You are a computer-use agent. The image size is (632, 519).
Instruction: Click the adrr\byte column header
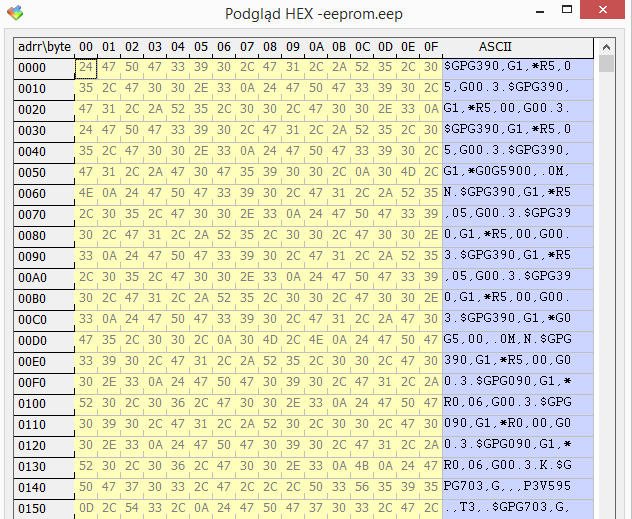(44, 47)
